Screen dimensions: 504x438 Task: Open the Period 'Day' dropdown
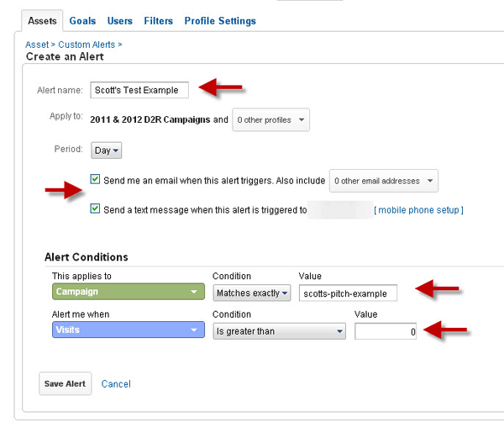(106, 150)
